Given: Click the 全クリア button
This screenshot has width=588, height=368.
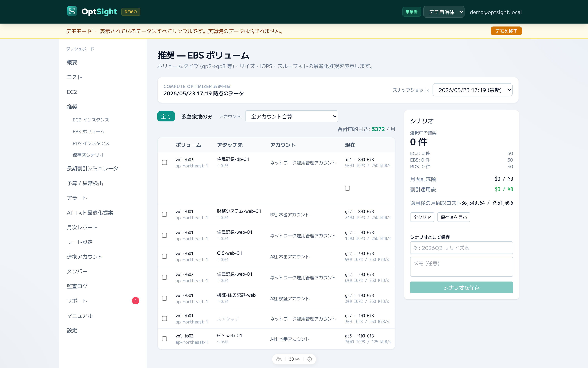Looking at the screenshot, I should coord(422,217).
